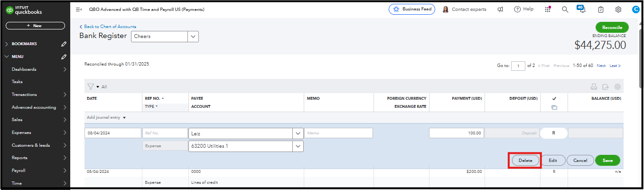Click the megaphone announcements icon
The width and height of the screenshot is (644, 190).
(500, 9)
